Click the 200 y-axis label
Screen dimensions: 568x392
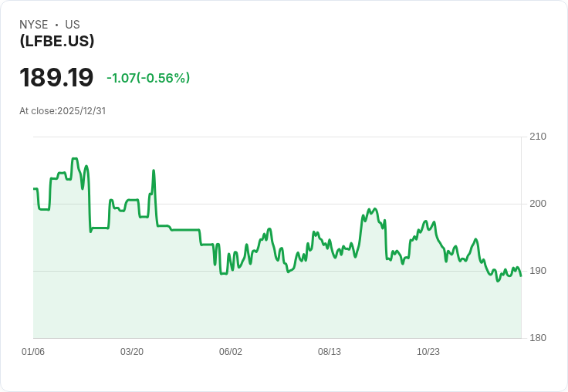[538, 204]
